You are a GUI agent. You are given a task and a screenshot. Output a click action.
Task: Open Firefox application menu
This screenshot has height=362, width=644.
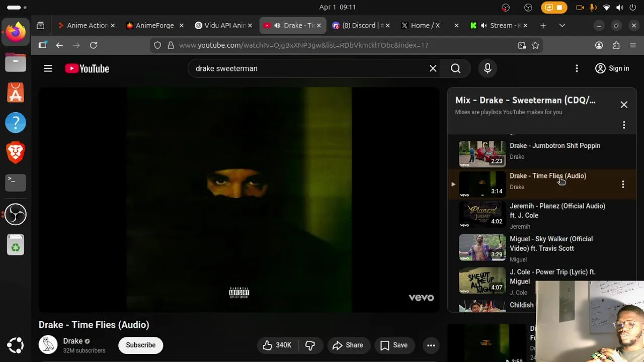point(633,45)
